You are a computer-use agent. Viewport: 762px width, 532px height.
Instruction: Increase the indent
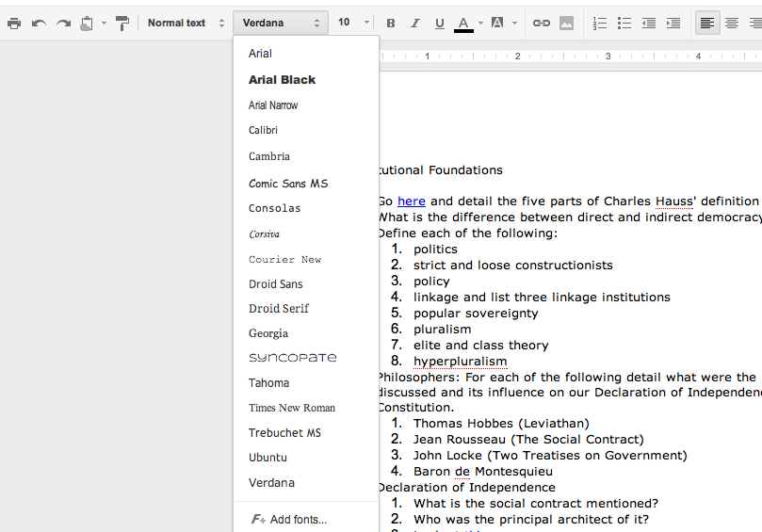point(673,23)
